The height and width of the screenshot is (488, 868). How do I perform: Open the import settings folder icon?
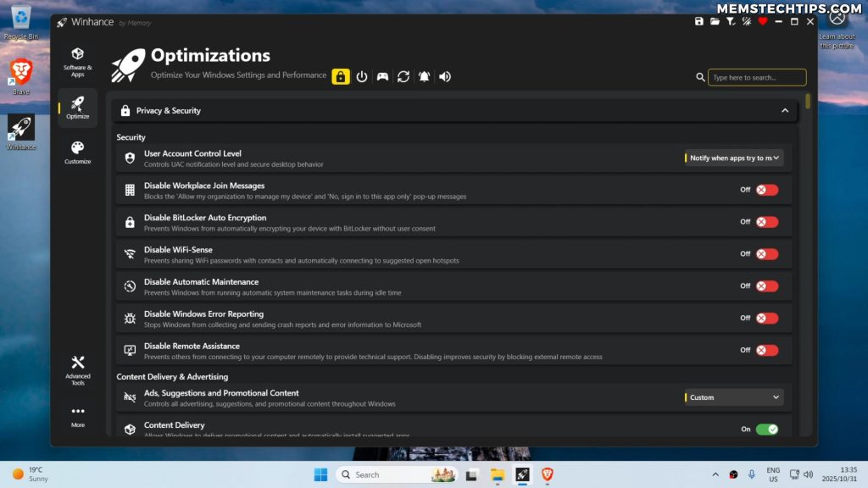715,21
